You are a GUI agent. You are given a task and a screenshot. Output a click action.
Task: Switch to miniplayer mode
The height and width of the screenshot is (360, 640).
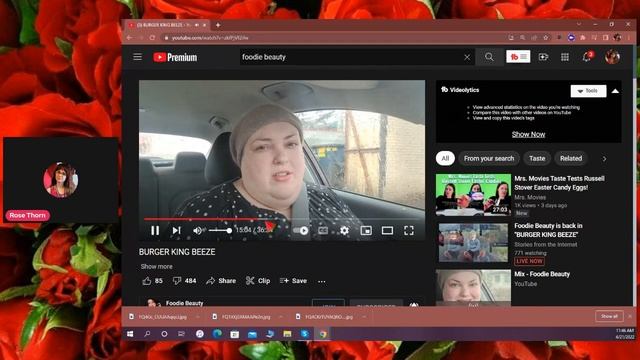366,231
